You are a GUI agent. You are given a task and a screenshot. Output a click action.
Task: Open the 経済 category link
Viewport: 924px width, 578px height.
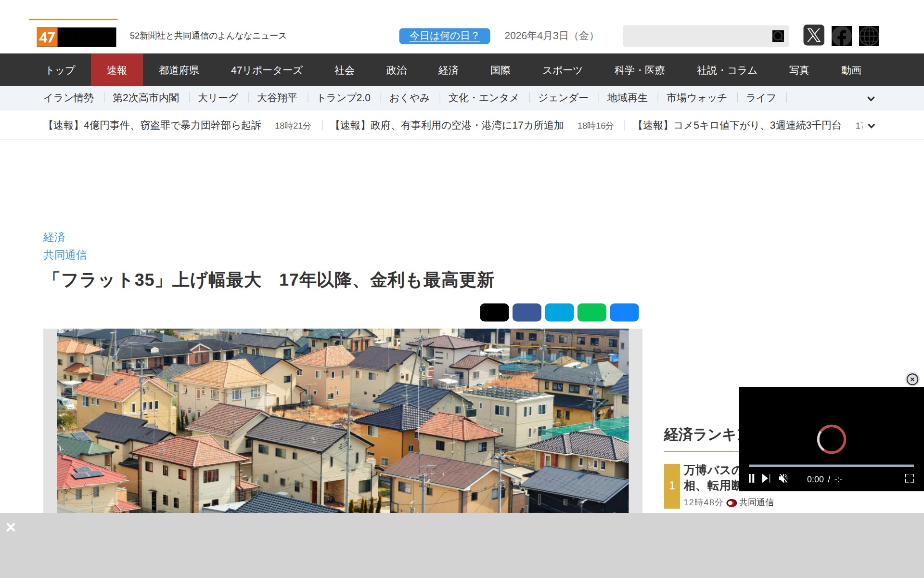tap(54, 237)
